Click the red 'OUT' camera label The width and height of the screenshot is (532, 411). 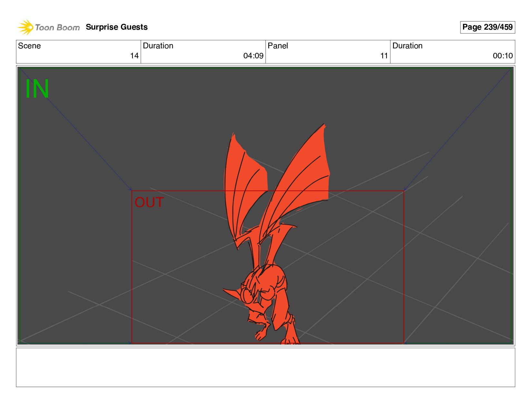[149, 202]
